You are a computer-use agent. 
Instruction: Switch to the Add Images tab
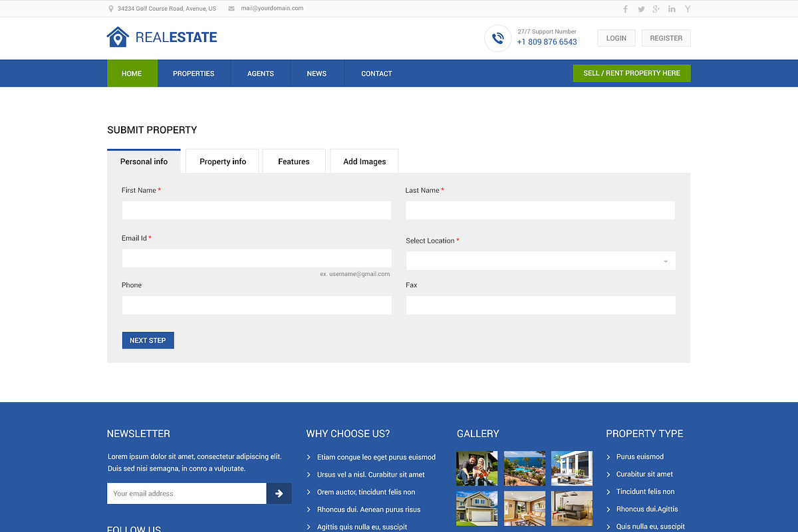click(364, 161)
